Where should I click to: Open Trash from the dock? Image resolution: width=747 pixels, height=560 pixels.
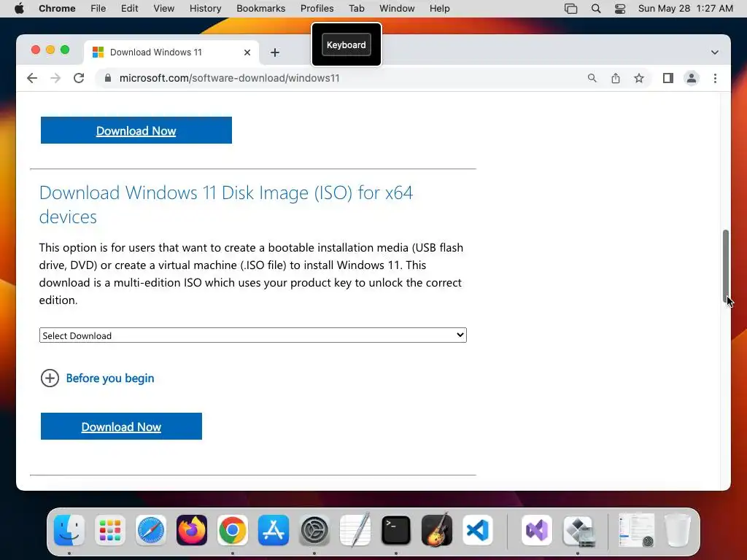click(x=677, y=530)
